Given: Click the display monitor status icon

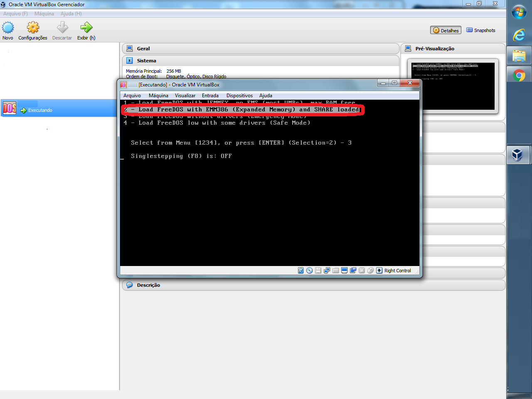Looking at the screenshot, I should [344, 271].
